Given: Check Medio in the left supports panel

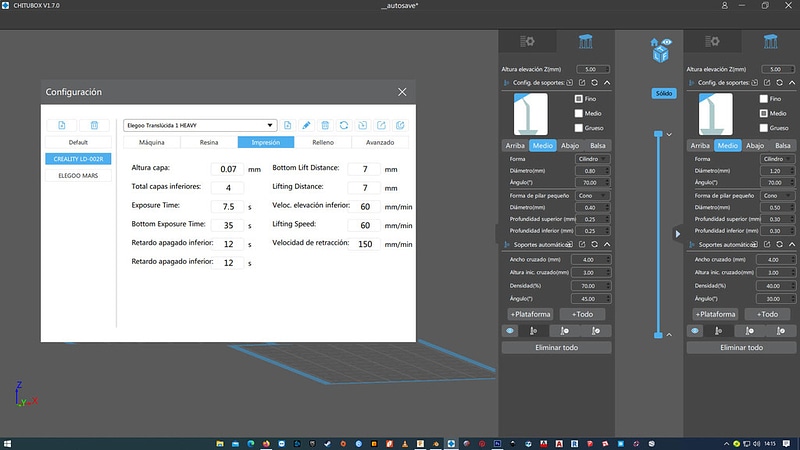Looking at the screenshot, I should pos(579,113).
